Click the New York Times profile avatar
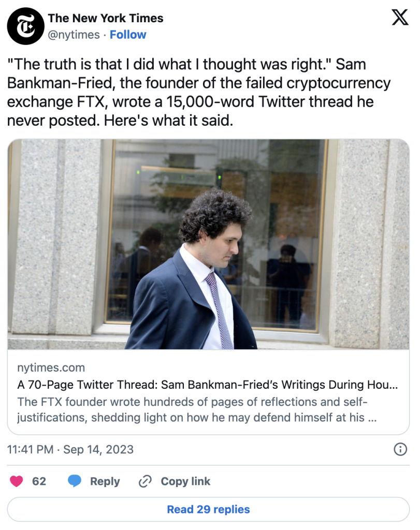Image resolution: width=420 pixels, height=530 pixels. tap(25, 26)
